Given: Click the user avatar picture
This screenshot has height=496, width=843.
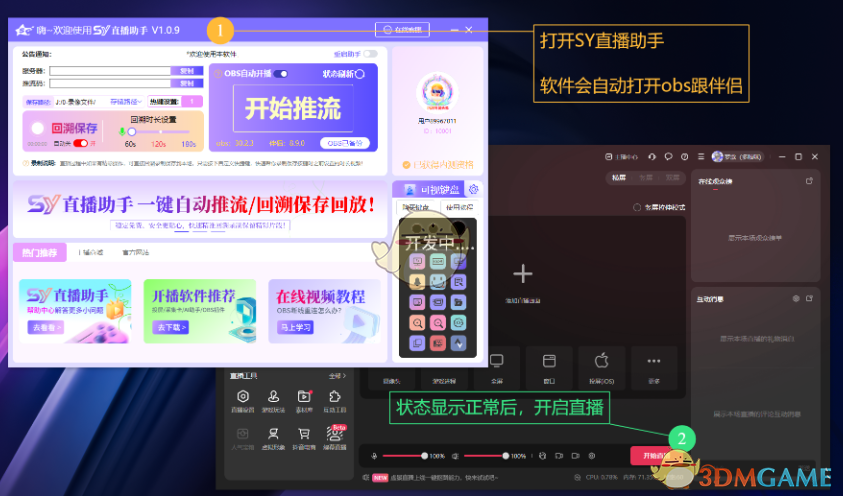Looking at the screenshot, I should pos(437,92).
